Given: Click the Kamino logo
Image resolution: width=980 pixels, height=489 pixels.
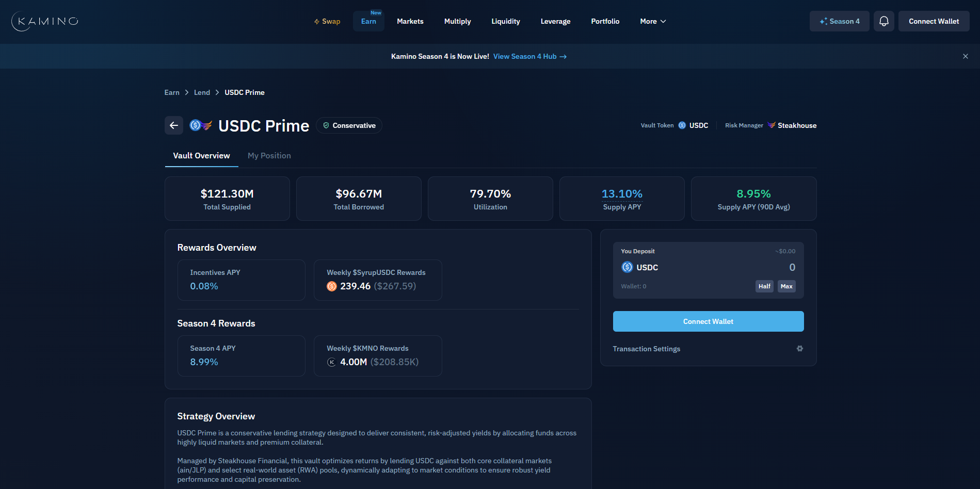Looking at the screenshot, I should (45, 21).
